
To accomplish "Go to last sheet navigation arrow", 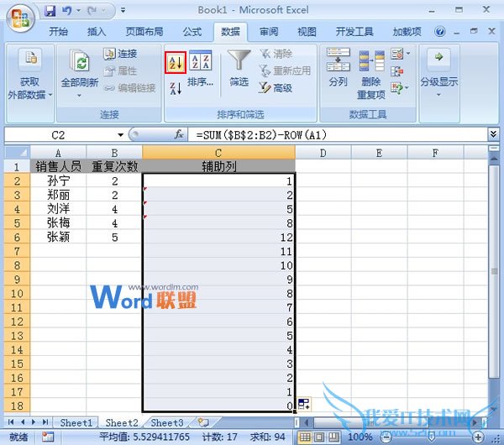I will [45, 421].
